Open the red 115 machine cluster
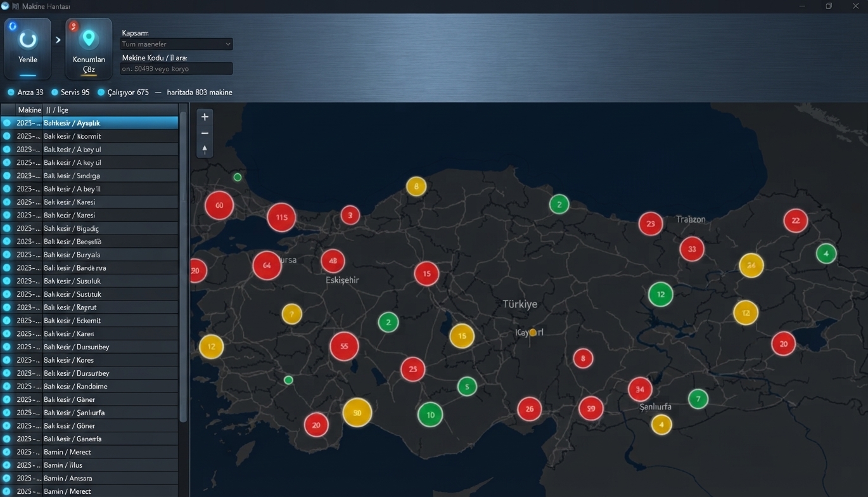 (x=281, y=217)
